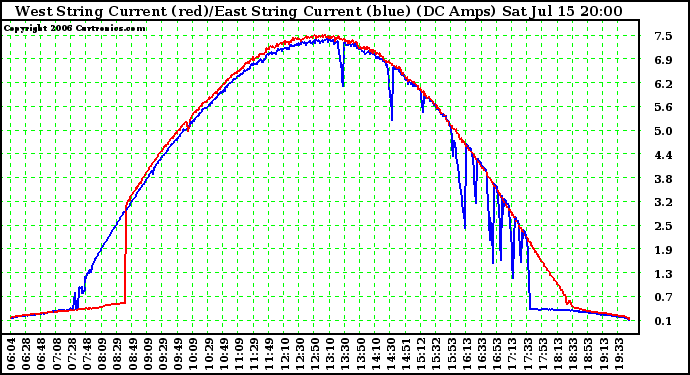The width and height of the screenshot is (690, 375).
Task: Select the 4.4 y-axis value
Action: click(663, 155)
